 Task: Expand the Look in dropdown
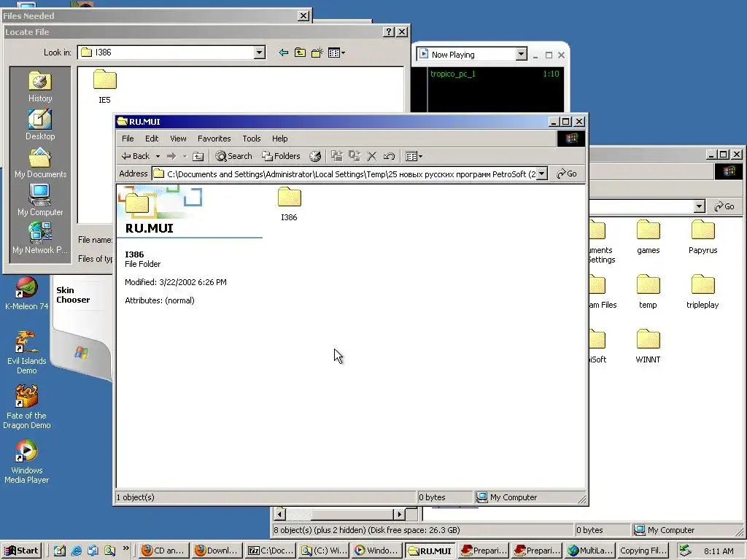(259, 52)
